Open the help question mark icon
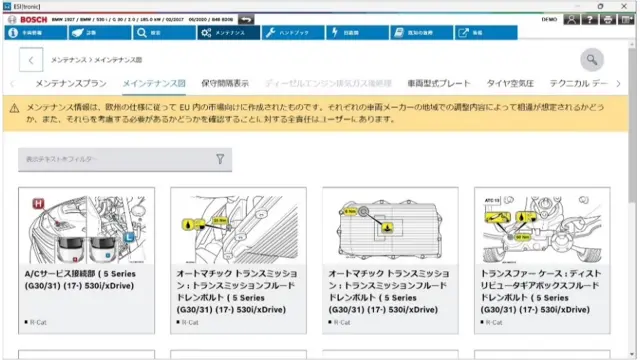Screen dimensions: 640x360 click(590, 19)
